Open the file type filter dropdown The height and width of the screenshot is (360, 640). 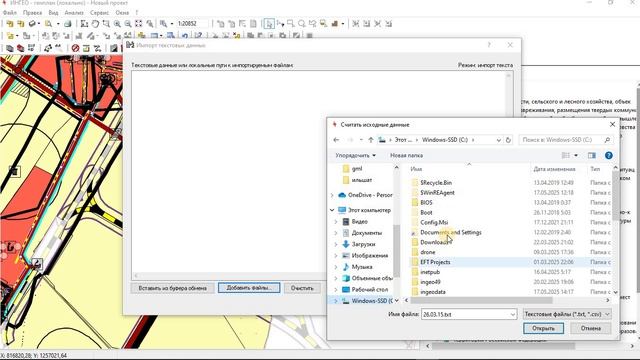tap(567, 314)
